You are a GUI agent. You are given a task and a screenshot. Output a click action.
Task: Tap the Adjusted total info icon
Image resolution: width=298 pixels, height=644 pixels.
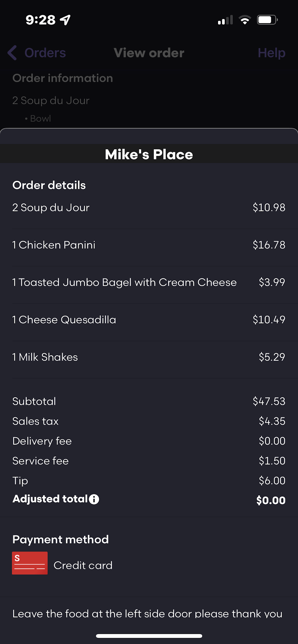point(94,499)
